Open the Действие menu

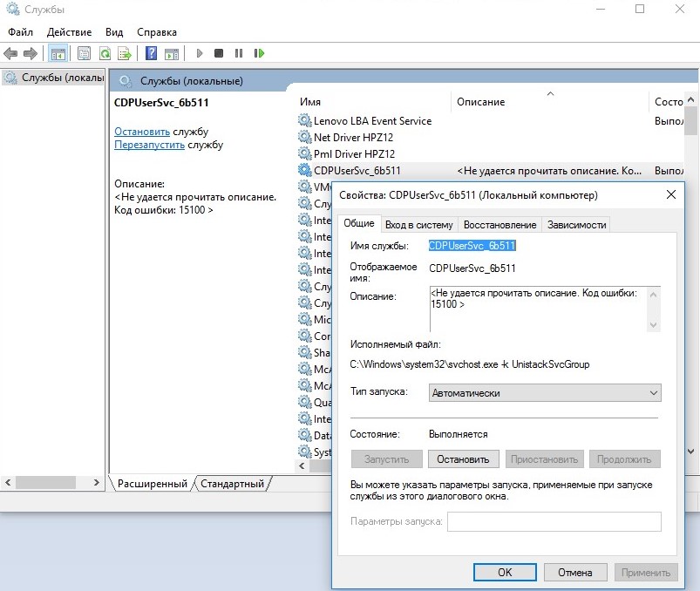tap(69, 32)
